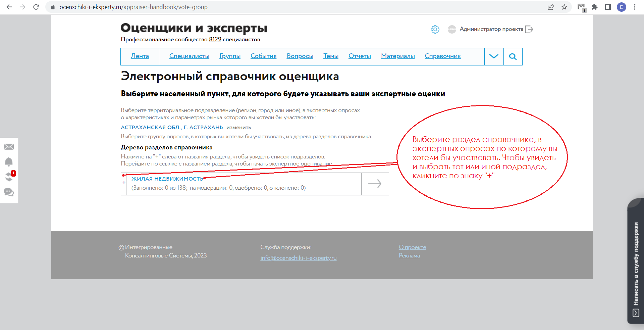The width and height of the screenshot is (644, 330).
Task: Open notifications bell icon in sidebar
Action: coord(9,162)
